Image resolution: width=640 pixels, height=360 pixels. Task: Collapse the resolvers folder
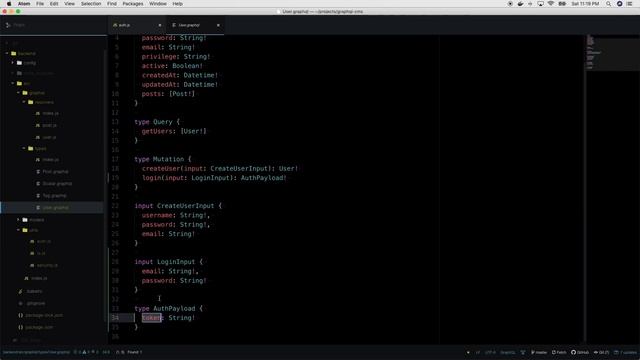coord(24,102)
